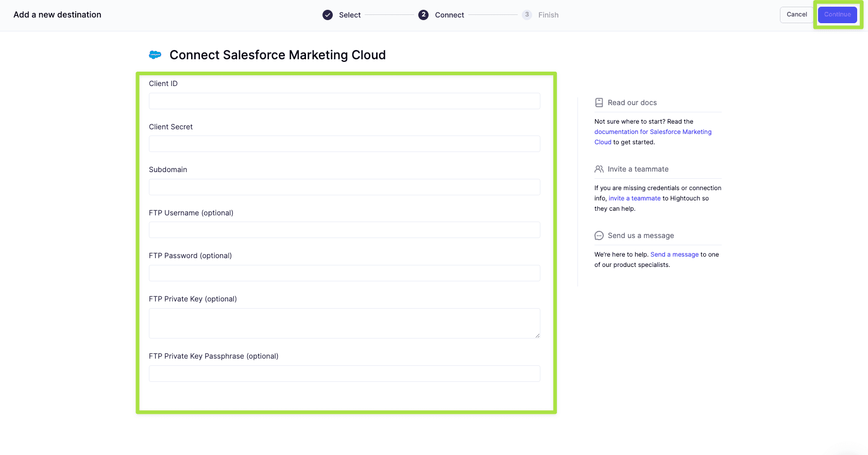Focus the FTP Username field

click(x=344, y=230)
